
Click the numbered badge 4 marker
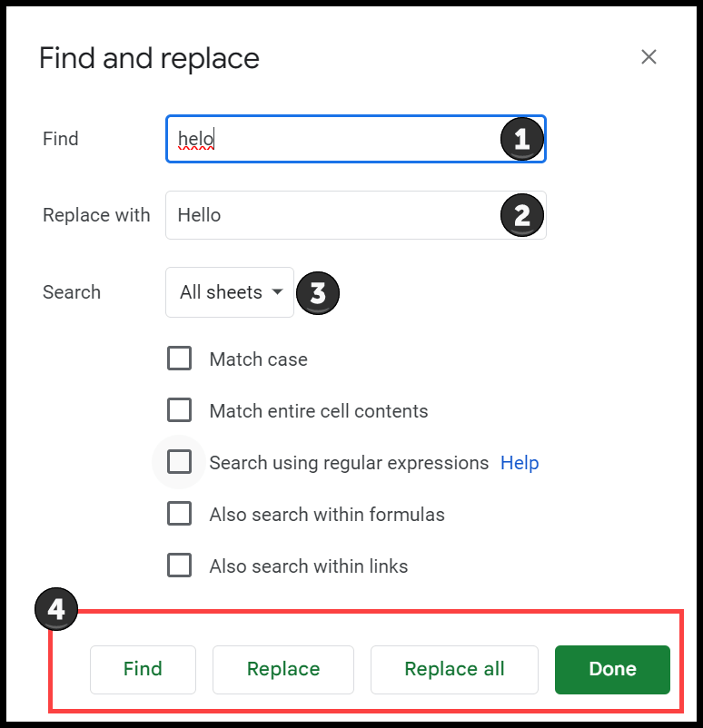[x=56, y=609]
